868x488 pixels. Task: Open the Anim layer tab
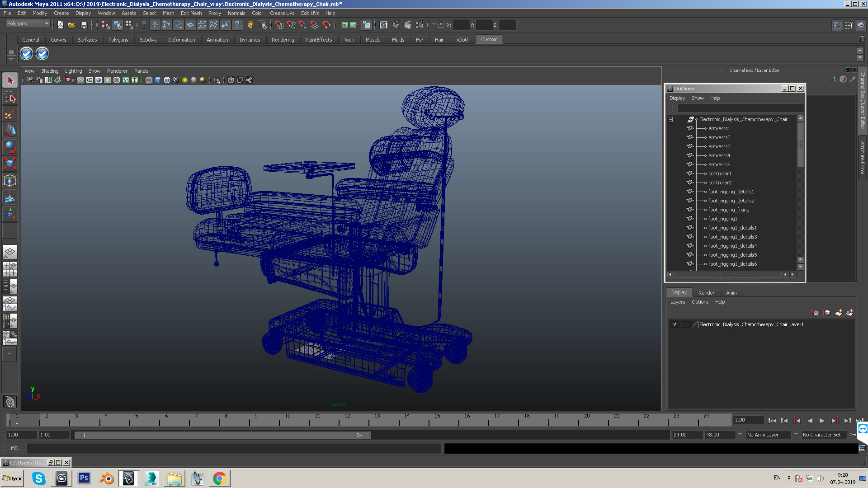(731, 293)
